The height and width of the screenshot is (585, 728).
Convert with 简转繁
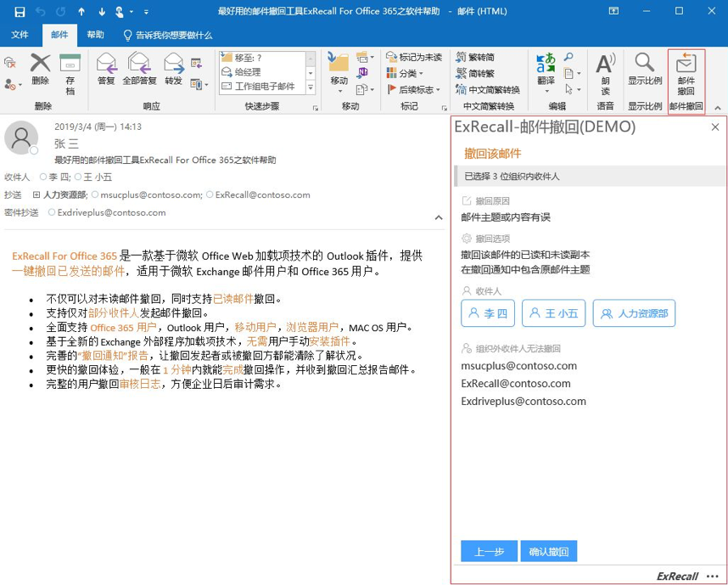(x=475, y=73)
